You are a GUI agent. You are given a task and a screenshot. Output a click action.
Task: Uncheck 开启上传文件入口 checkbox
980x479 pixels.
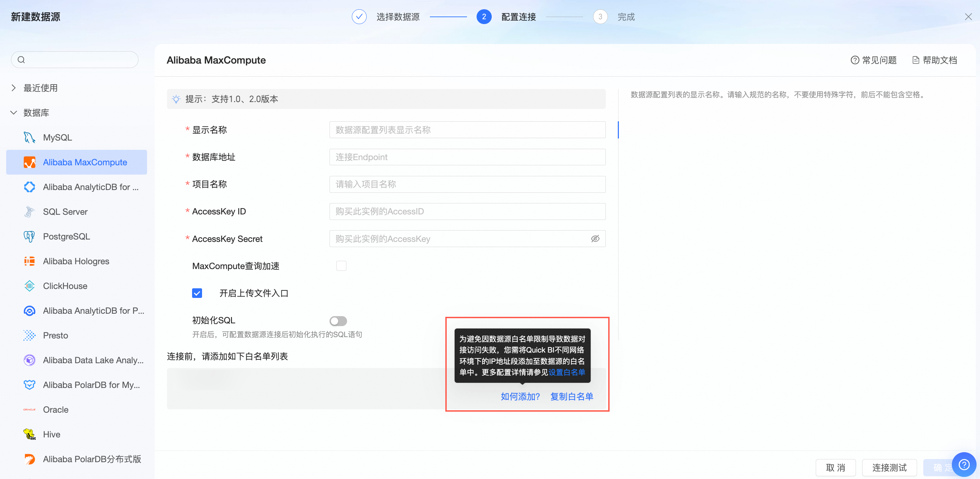[197, 293]
